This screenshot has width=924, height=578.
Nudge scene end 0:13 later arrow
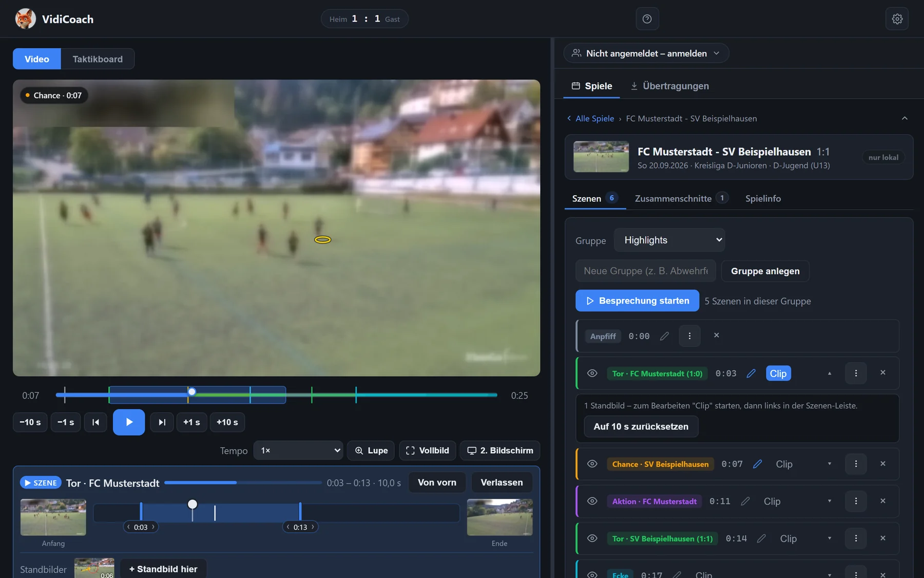click(x=313, y=527)
